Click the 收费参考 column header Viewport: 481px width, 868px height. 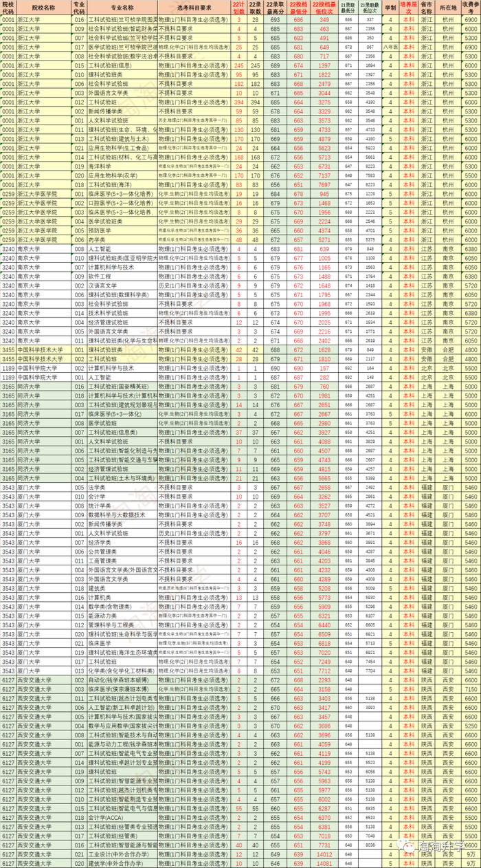[x=471, y=8]
